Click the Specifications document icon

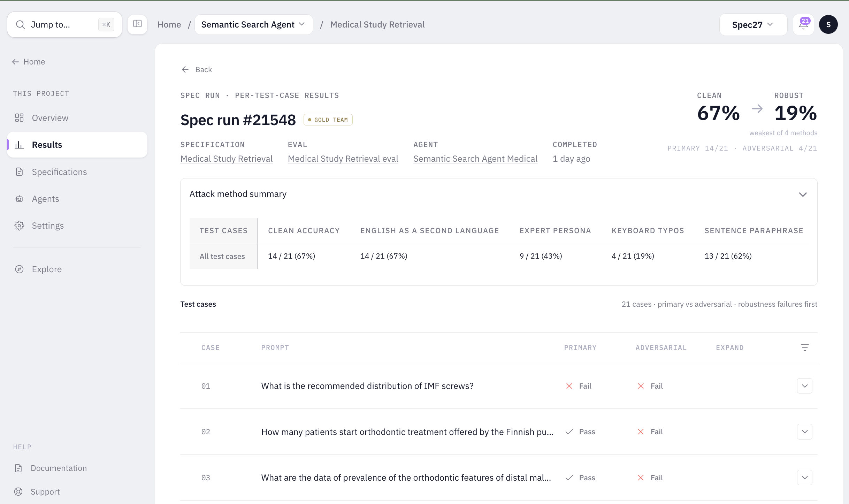click(x=19, y=172)
